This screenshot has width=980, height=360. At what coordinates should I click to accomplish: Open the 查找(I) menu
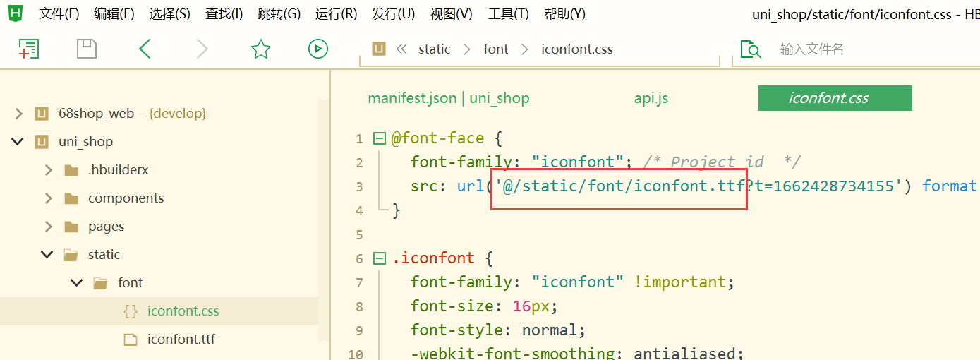point(224,13)
